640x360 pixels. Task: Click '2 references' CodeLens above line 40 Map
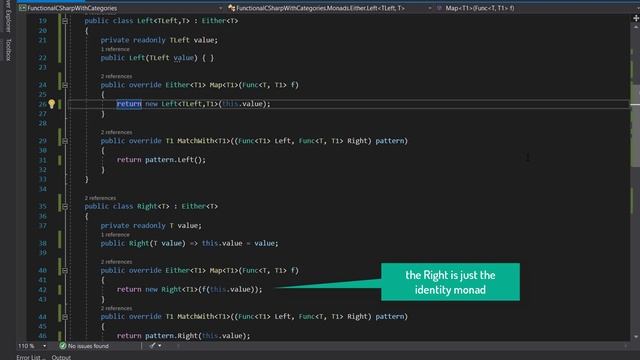tap(116, 262)
